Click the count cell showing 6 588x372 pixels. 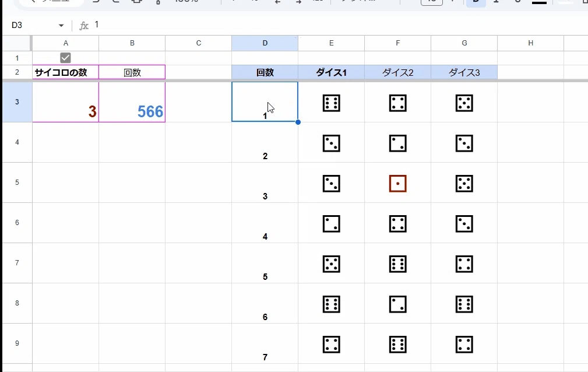265,303
